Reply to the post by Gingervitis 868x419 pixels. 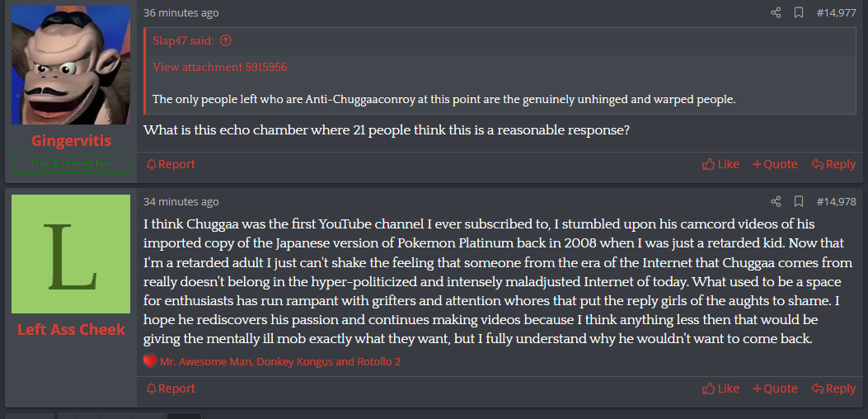pyautogui.click(x=833, y=164)
